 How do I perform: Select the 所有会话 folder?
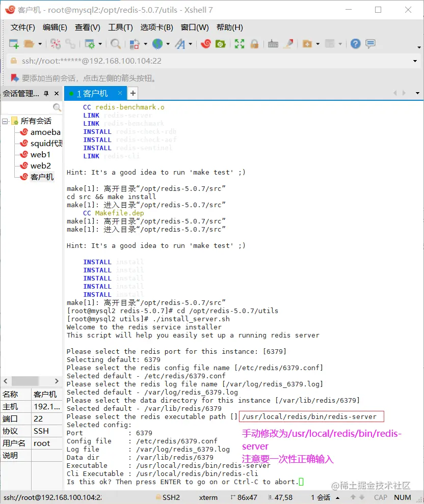pos(36,121)
